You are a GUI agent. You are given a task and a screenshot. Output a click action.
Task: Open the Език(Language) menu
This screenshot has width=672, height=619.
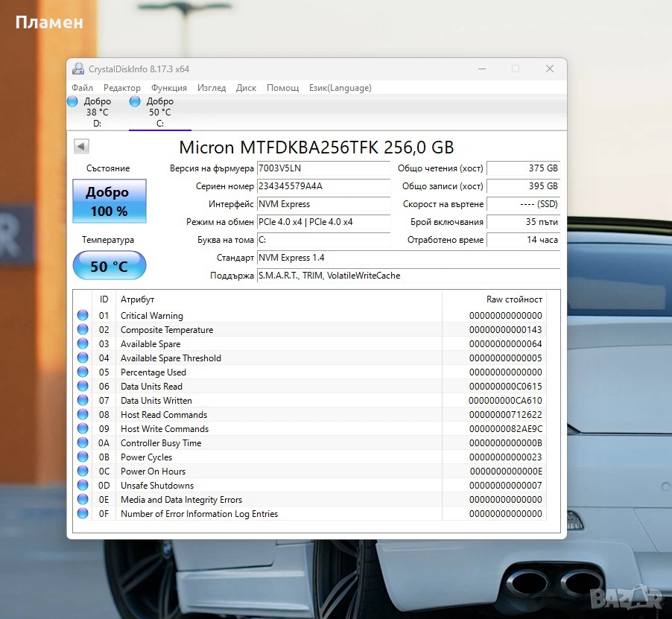click(x=340, y=88)
